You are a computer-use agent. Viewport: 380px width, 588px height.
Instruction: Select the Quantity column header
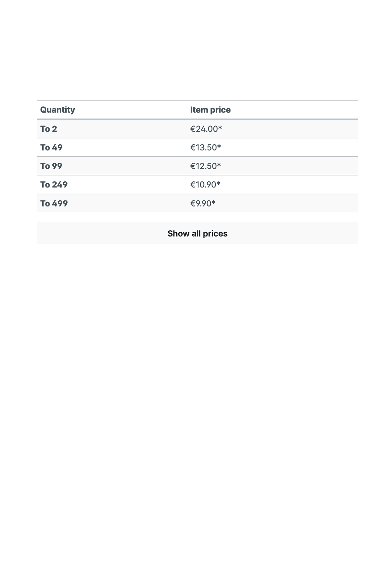(x=58, y=110)
